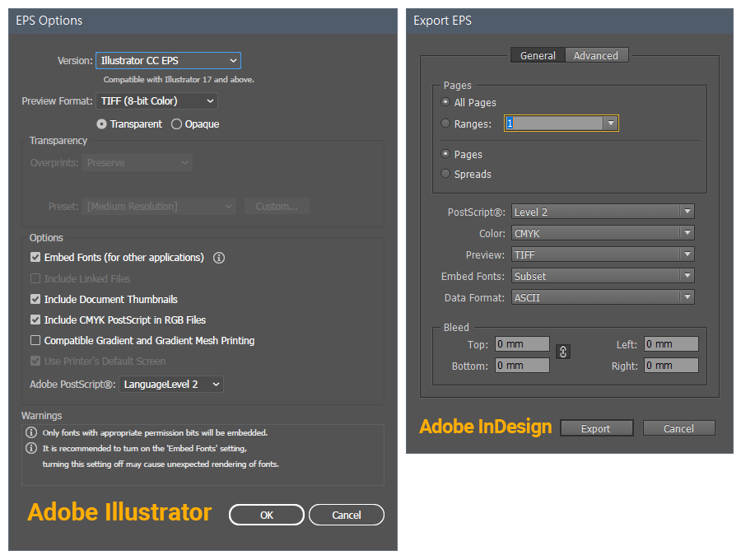The width and height of the screenshot is (741, 560).
Task: Open the Ranges dropdown arrow in InDesign
Action: click(x=611, y=124)
